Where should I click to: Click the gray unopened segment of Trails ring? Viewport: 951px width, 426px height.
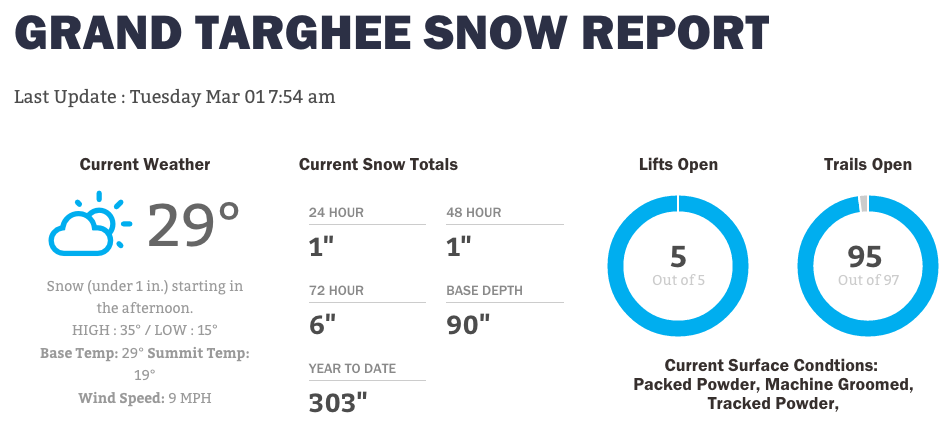pos(864,204)
